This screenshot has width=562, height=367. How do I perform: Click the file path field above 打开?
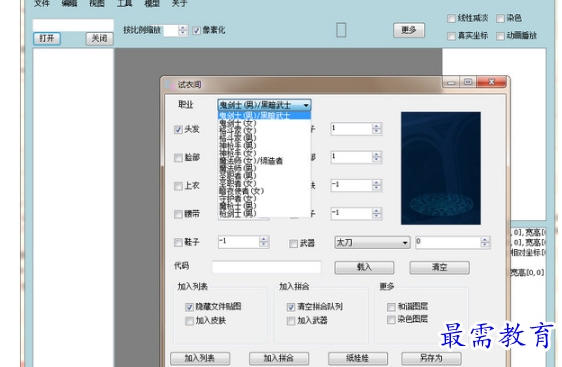click(x=73, y=25)
